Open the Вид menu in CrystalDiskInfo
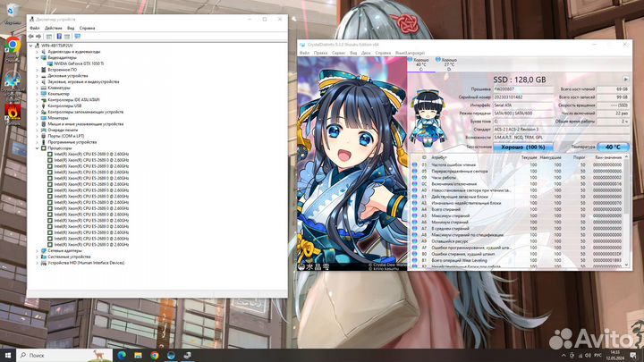The height and width of the screenshot is (362, 644). click(353, 53)
